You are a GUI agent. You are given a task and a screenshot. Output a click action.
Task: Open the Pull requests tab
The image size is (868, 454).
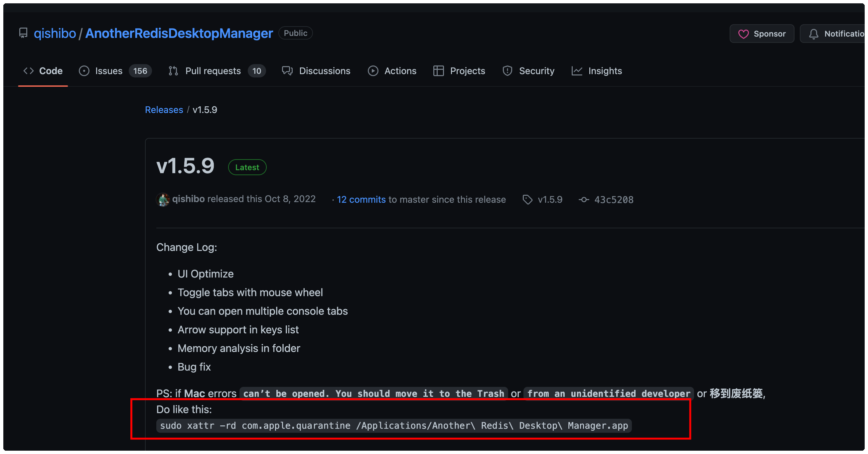click(213, 71)
